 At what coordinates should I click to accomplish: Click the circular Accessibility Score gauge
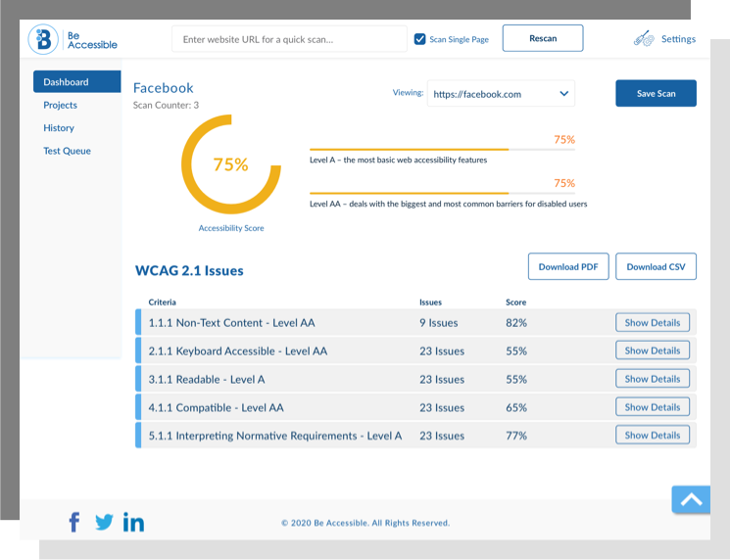click(x=231, y=164)
